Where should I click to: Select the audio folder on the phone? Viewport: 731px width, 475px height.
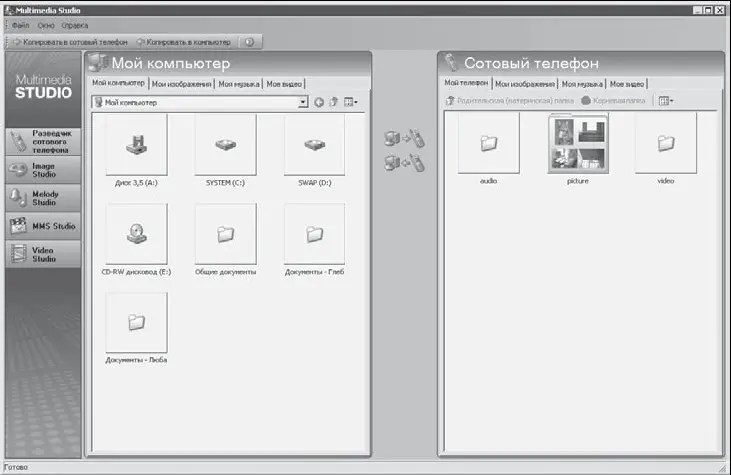click(489, 143)
